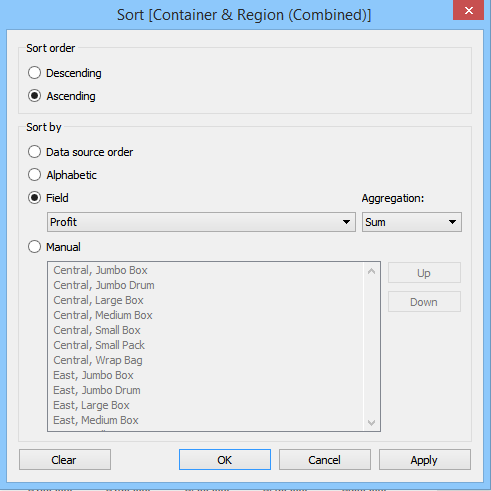
Task: Click the list scroll-up arrow
Action: click(x=371, y=271)
